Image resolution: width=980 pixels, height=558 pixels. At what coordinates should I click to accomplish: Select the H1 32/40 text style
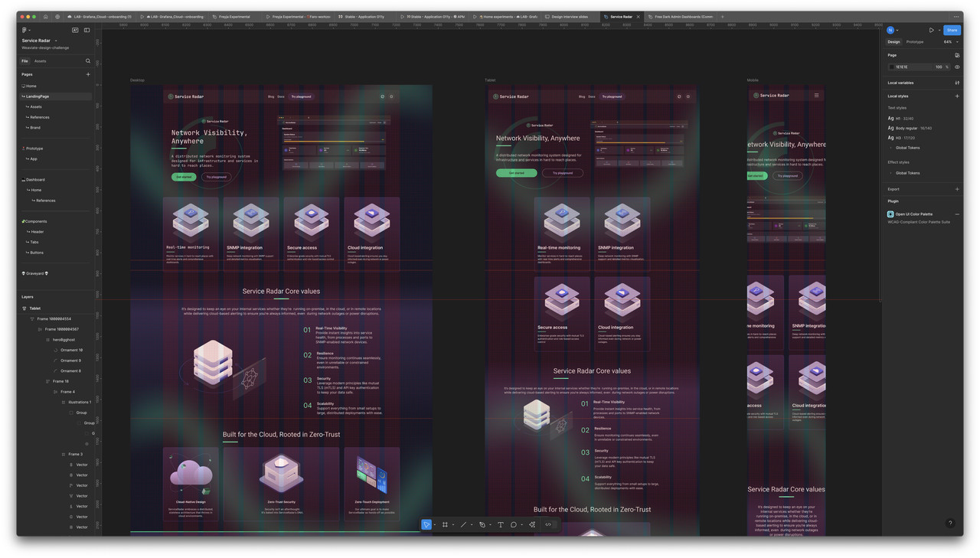click(901, 119)
